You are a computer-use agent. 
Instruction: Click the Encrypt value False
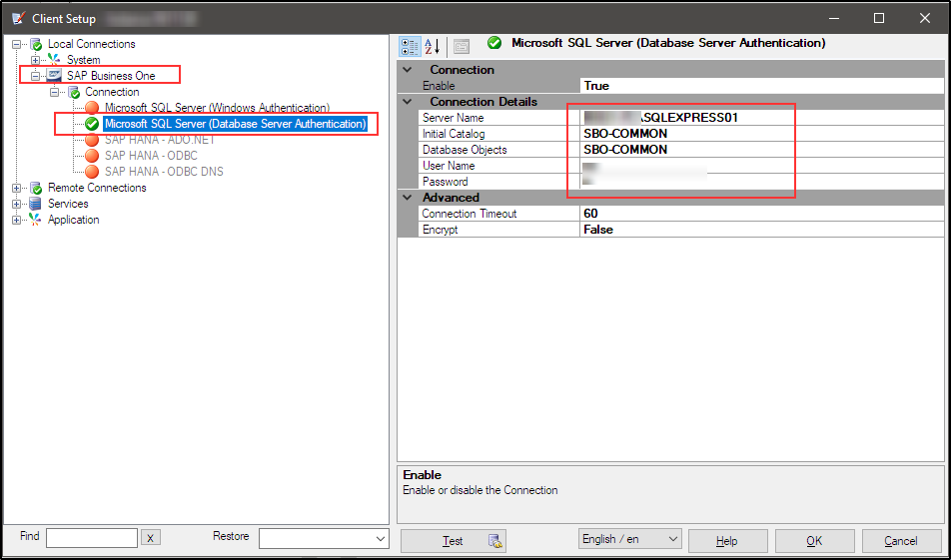(x=762, y=230)
